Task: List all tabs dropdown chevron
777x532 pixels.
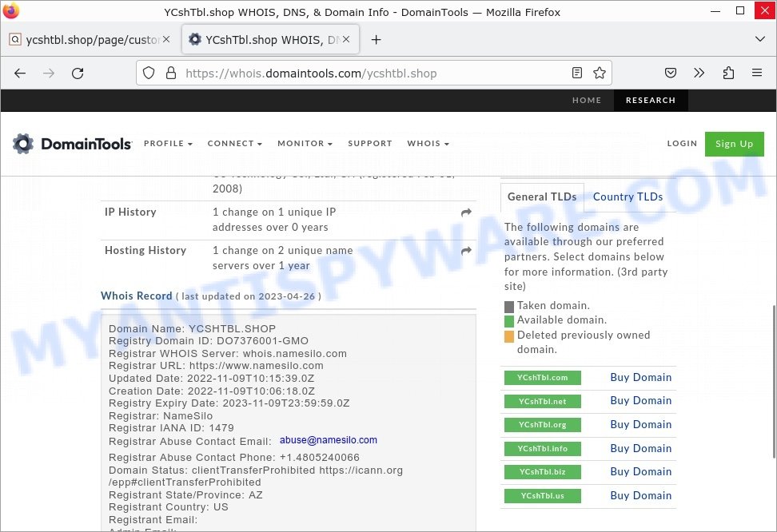Action: (x=759, y=39)
